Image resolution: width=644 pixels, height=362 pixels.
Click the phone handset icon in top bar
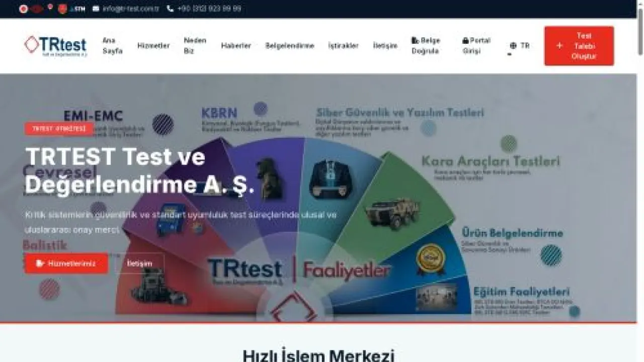coord(170,9)
